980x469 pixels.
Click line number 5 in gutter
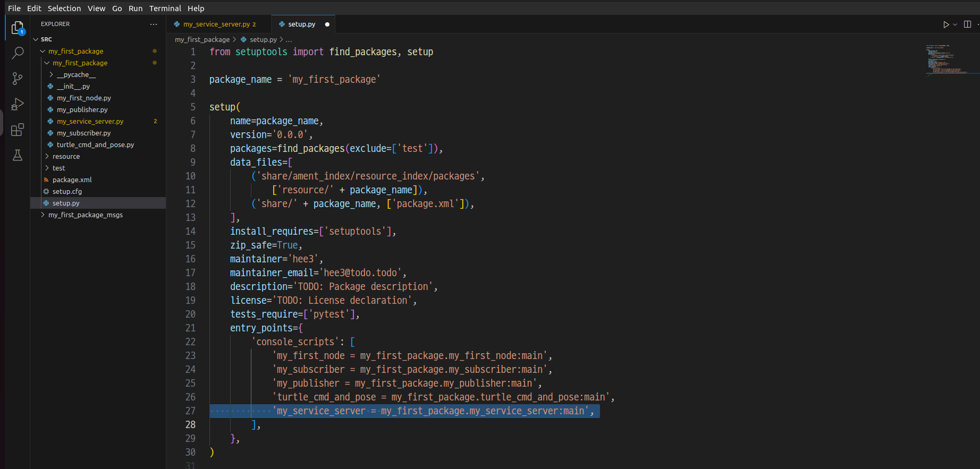pos(193,107)
